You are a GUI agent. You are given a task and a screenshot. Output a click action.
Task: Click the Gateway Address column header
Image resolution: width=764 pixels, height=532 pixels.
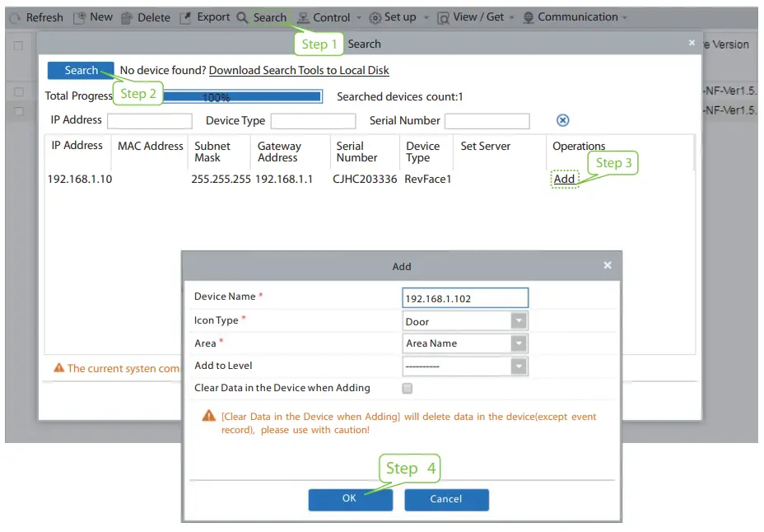pyautogui.click(x=279, y=152)
